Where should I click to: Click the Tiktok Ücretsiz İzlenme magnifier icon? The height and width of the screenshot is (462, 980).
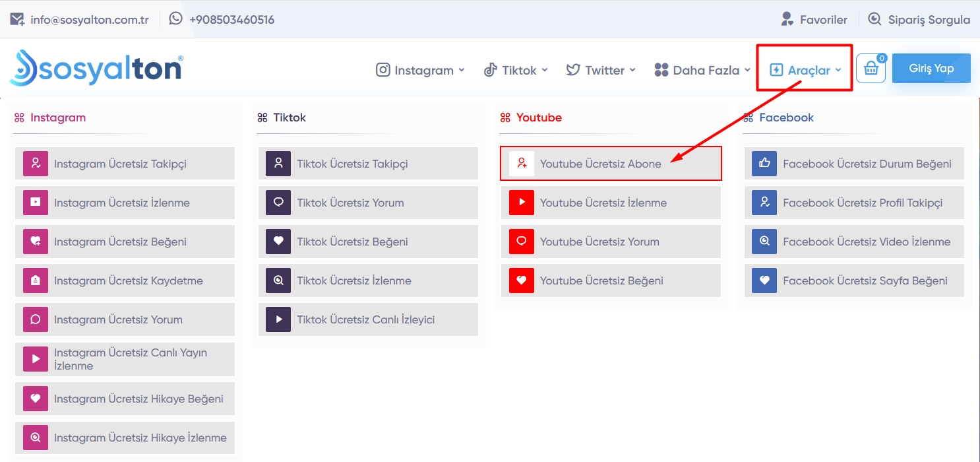click(x=278, y=280)
